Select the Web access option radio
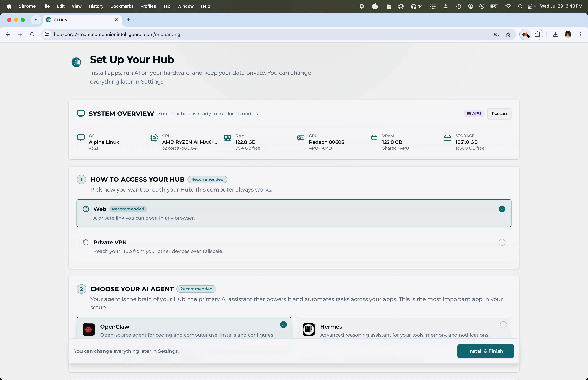The image size is (588, 380). click(x=502, y=209)
